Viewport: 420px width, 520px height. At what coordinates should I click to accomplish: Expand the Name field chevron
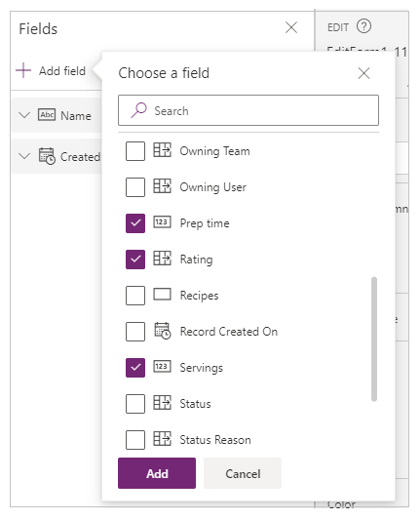click(x=24, y=115)
